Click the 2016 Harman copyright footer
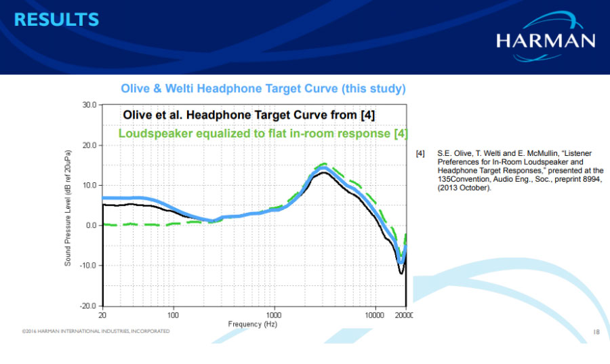The height and width of the screenshot is (364, 610). pyautogui.click(x=96, y=331)
